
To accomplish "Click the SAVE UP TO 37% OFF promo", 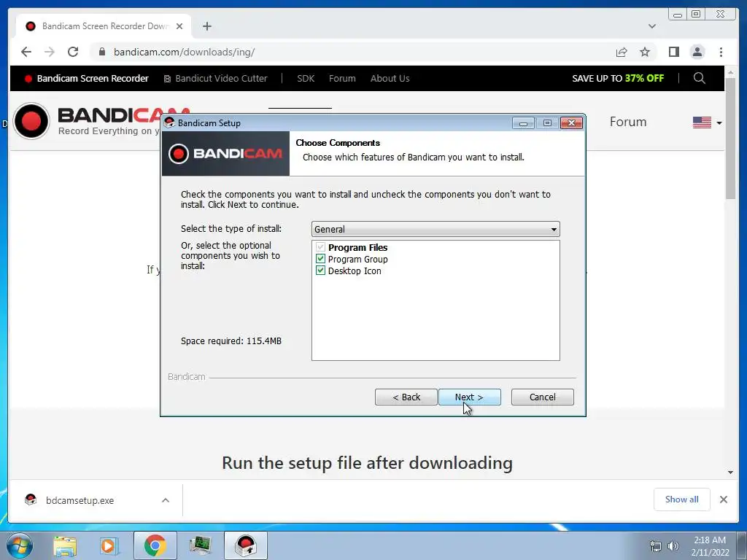I will (x=618, y=79).
